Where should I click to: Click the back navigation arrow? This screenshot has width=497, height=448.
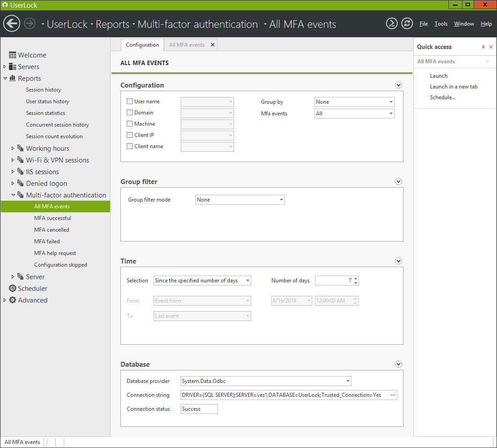[12, 24]
